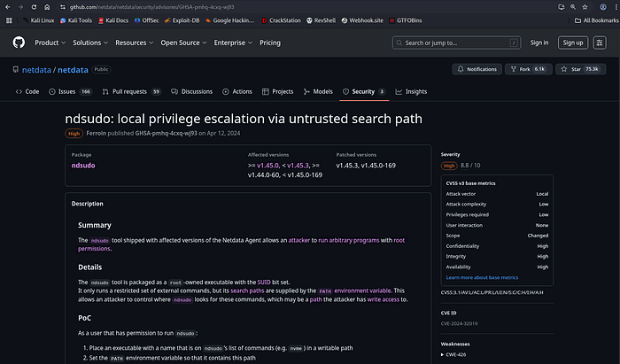Switch to the Security tab
Viewport: 620px width, 364px height.
364,92
